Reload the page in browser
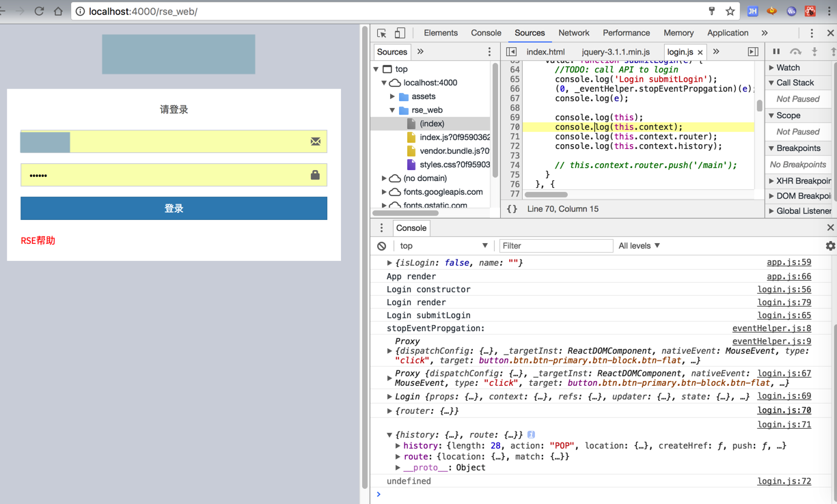The width and height of the screenshot is (837, 504). click(39, 11)
